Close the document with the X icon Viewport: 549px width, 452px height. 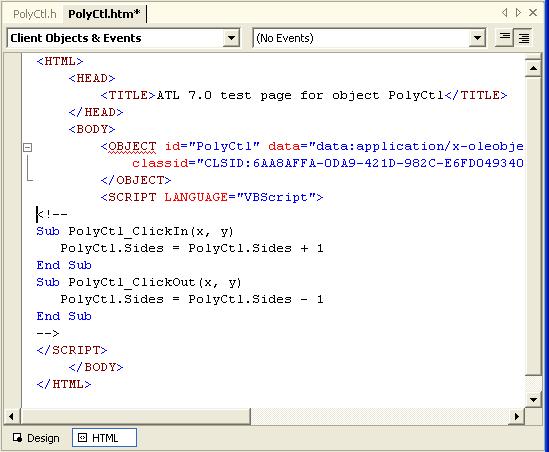pyautogui.click(x=533, y=13)
